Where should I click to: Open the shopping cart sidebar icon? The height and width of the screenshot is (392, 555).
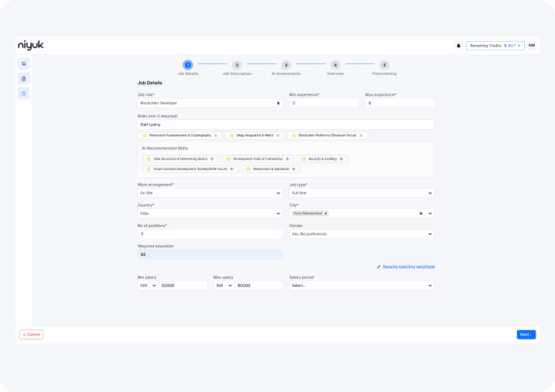click(x=24, y=63)
